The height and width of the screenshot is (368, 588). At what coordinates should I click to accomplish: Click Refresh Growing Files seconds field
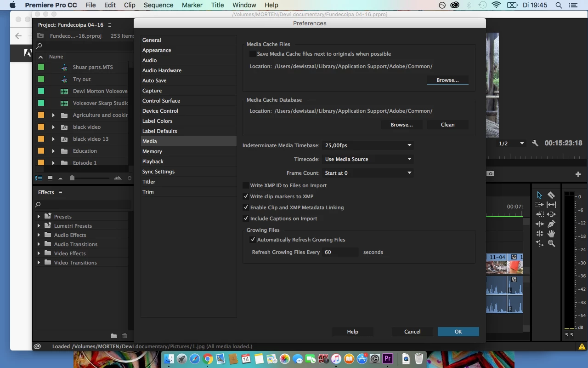tap(340, 252)
